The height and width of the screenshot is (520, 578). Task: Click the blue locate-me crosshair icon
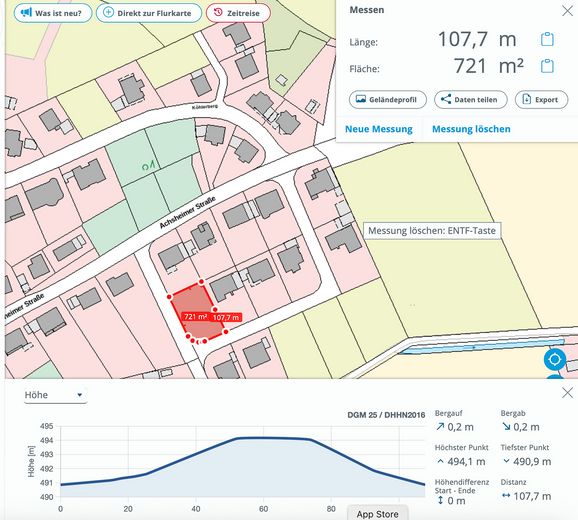[x=555, y=359]
